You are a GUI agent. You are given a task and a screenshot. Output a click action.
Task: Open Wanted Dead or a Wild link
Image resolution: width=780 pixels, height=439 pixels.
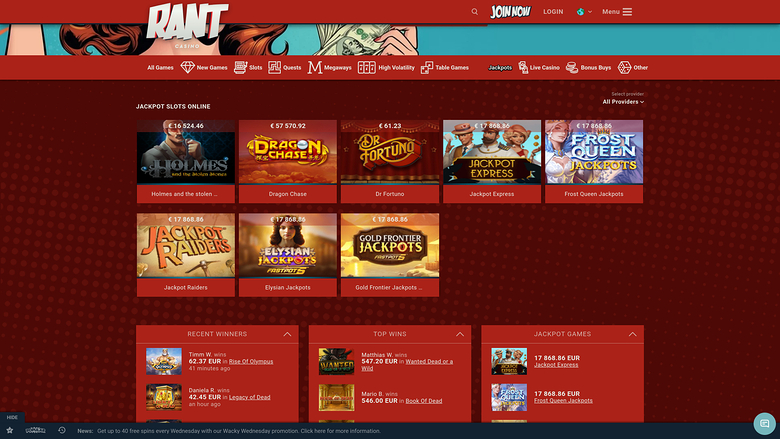point(407,365)
